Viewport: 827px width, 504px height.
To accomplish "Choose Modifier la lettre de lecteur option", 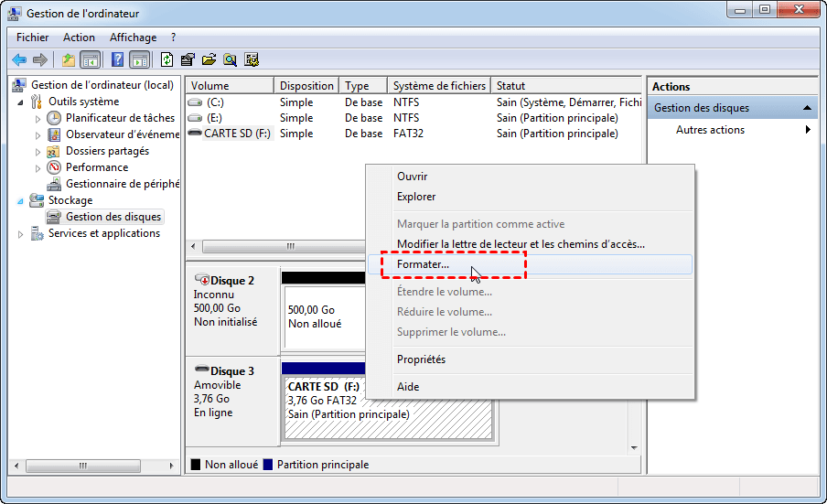I will pyautogui.click(x=530, y=244).
